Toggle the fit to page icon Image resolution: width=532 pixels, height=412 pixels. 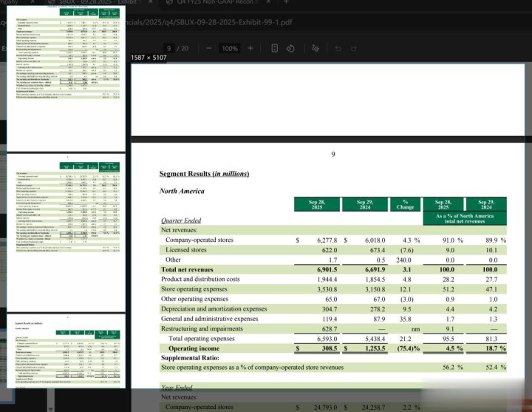(x=275, y=49)
